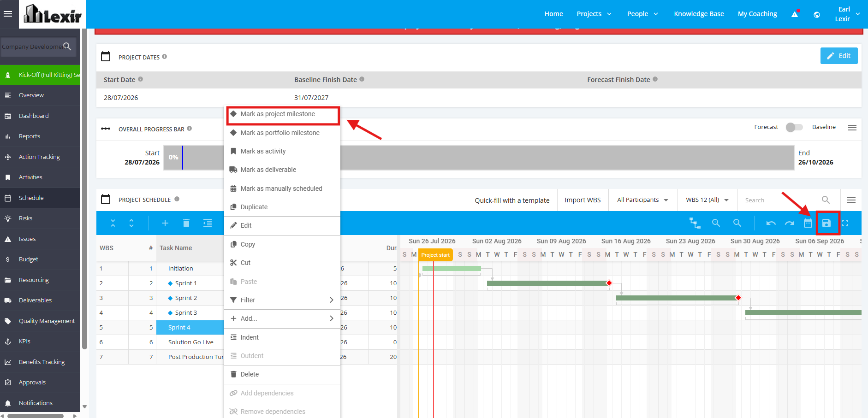Add a new task with plus icon
This screenshot has width=868, height=418.
[165, 223]
